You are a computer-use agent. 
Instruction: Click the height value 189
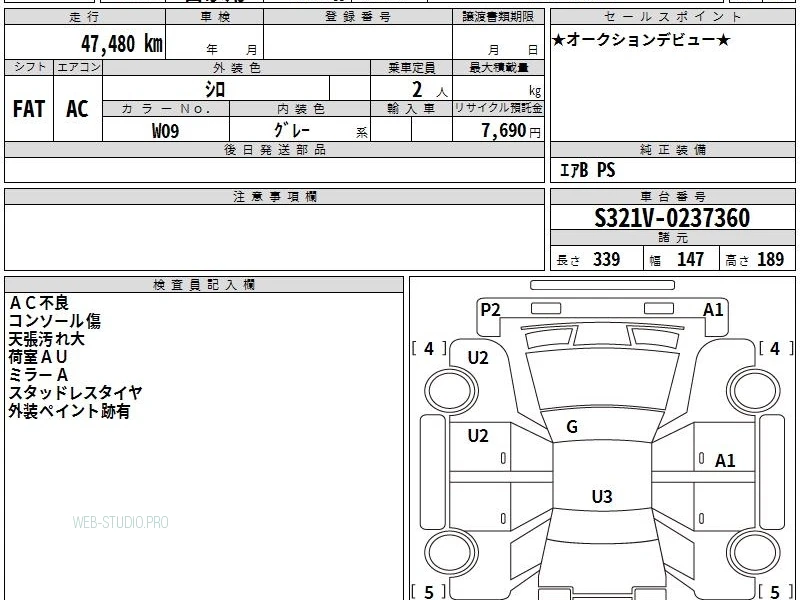coord(770,259)
